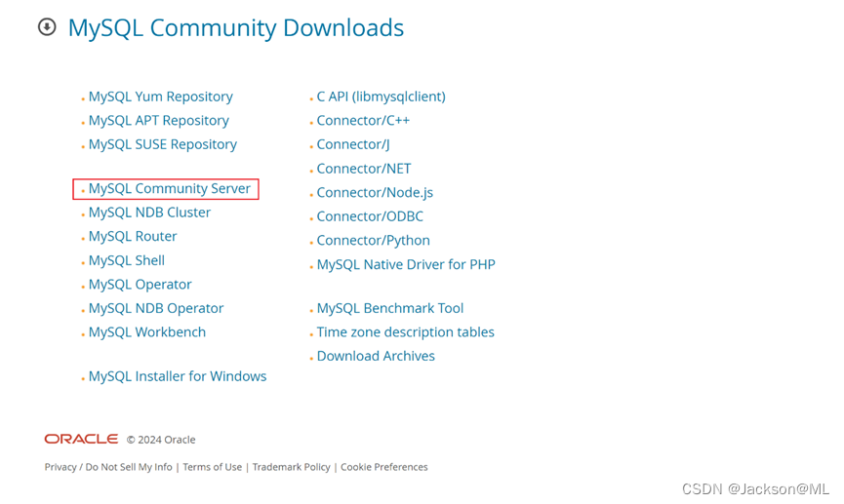The height and width of the screenshot is (504, 844).
Task: Open MySQL NDB Cluster link
Action: (149, 213)
